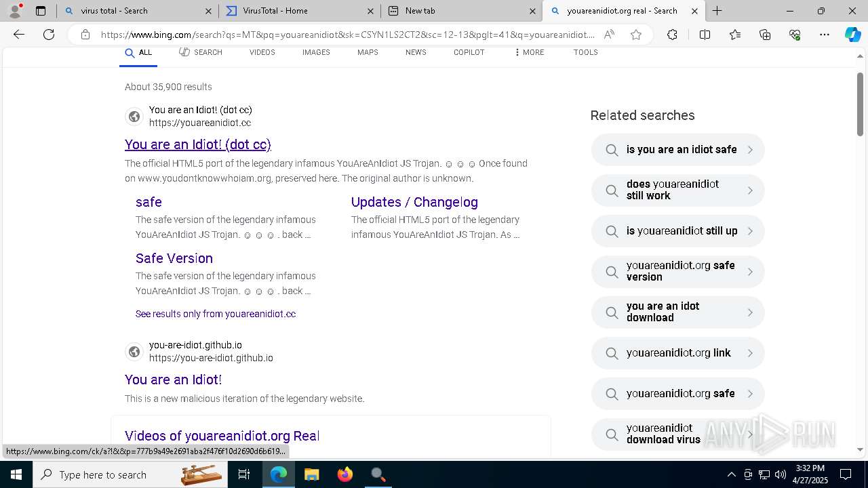Refresh the current page

coord(49,35)
